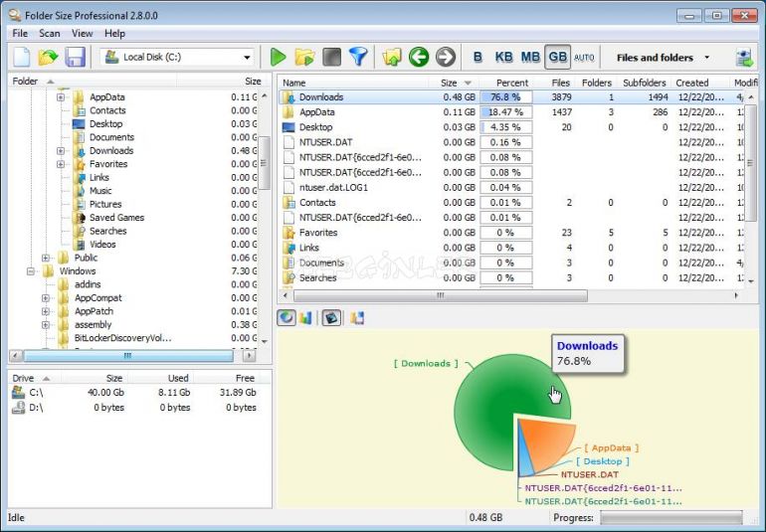
Task: Start scan with green play button
Action: (278, 57)
